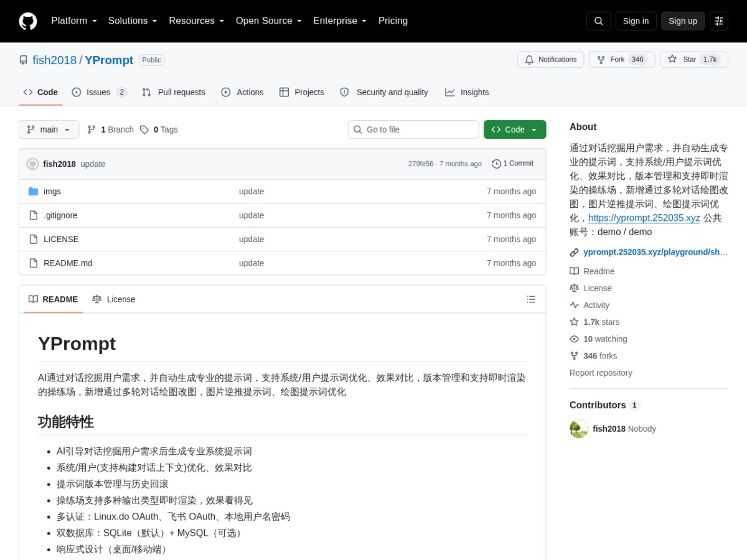Open the yprompt.252035.xyz link in About description
Image resolution: width=747 pixels, height=560 pixels.
644,218
